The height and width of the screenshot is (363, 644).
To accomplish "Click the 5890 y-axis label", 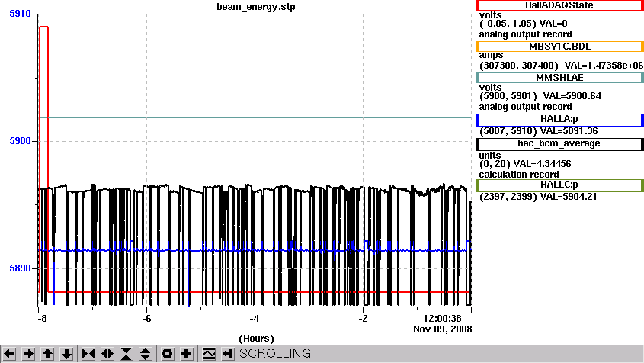I will (x=20, y=268).
